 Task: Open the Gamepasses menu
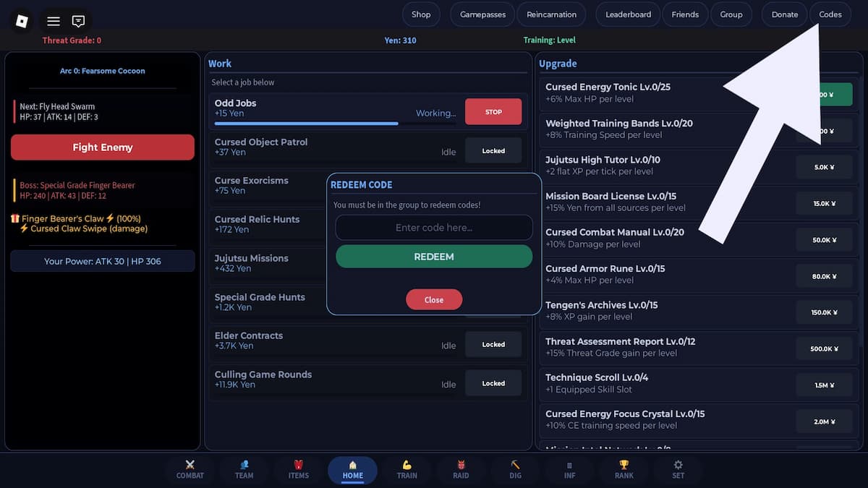(482, 14)
